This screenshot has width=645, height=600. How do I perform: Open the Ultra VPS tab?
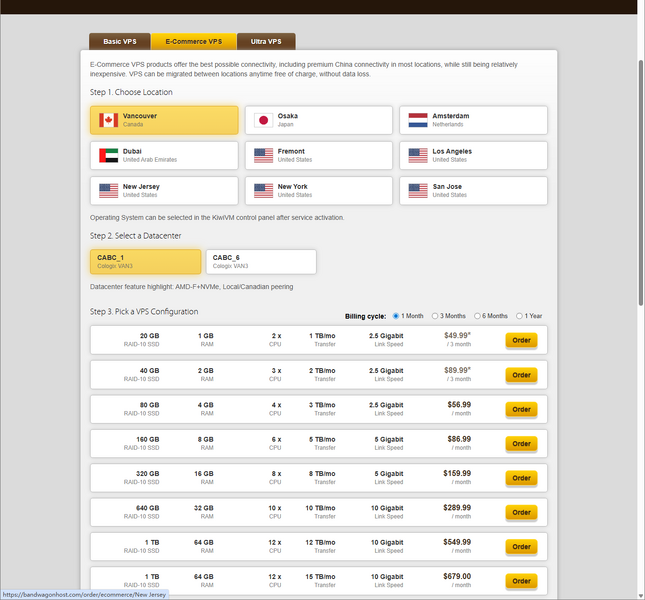tap(266, 42)
